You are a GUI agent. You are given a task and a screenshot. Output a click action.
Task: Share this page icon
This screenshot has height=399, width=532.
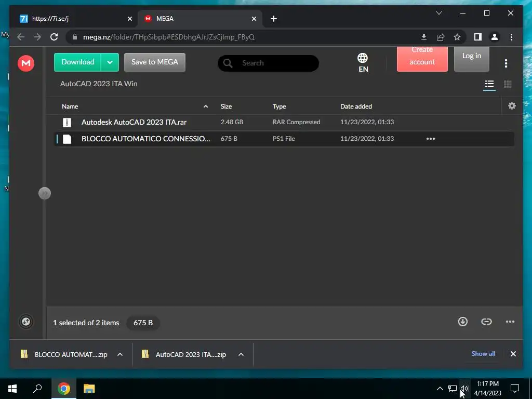pyautogui.click(x=441, y=37)
